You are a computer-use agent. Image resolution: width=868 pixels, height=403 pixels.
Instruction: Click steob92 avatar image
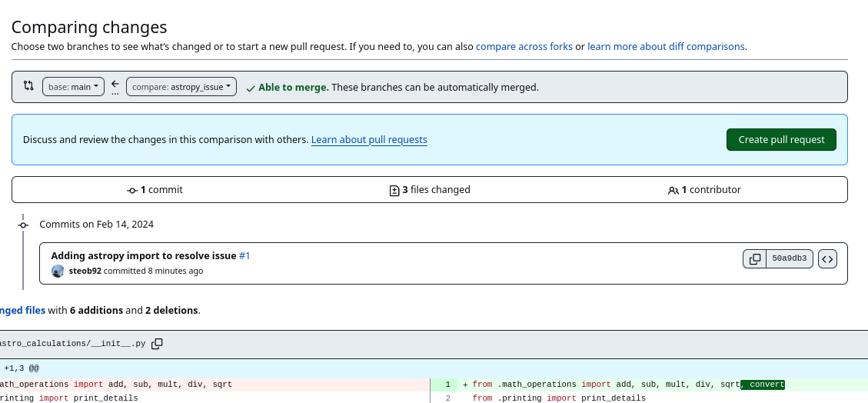pos(58,271)
